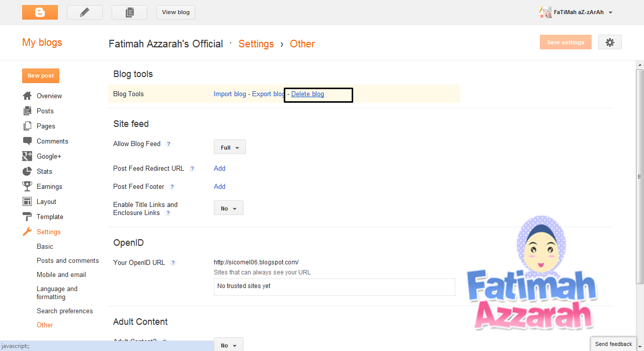Click the scrollbar up arrow
The height and width of the screenshot is (351, 644).
tap(639, 65)
